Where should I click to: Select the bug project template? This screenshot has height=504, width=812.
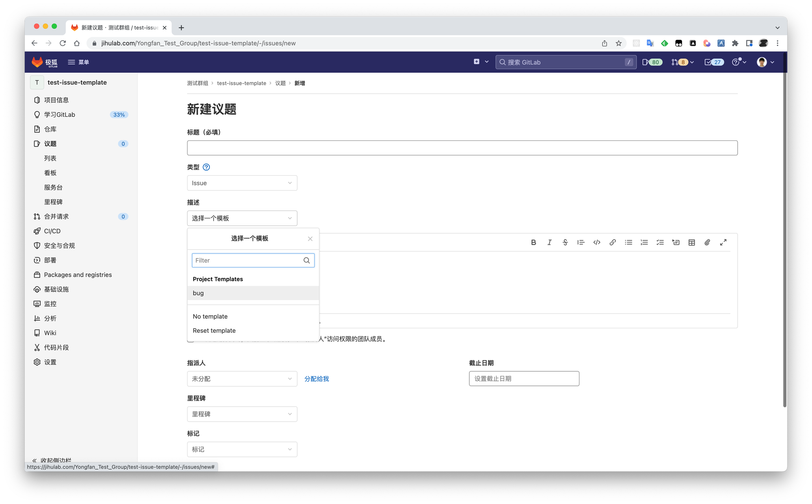[253, 293]
